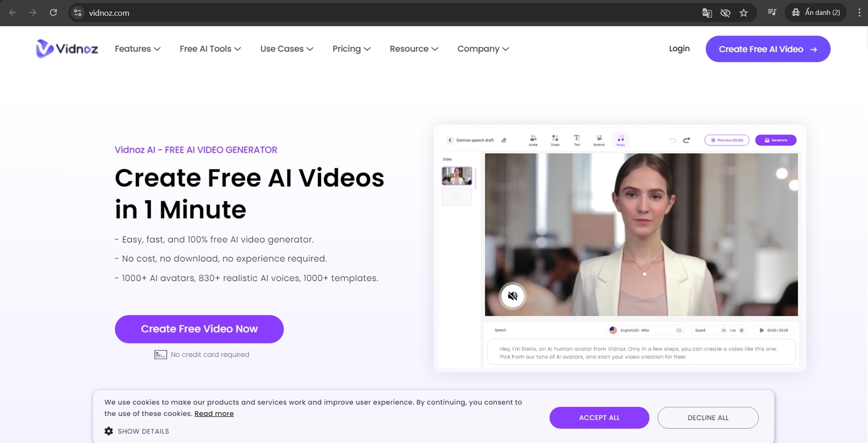Unmute the video with the speaker icon
Image resolution: width=868 pixels, height=443 pixels.
click(512, 296)
